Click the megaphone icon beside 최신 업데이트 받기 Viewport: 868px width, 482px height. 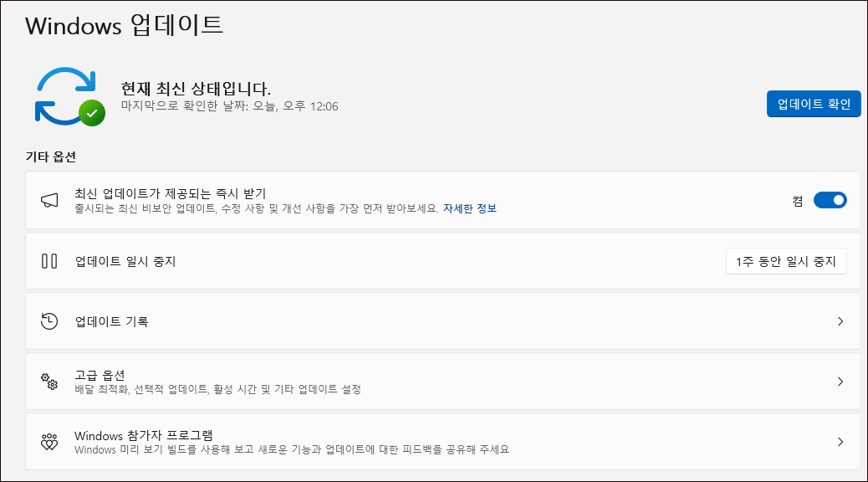point(50,199)
